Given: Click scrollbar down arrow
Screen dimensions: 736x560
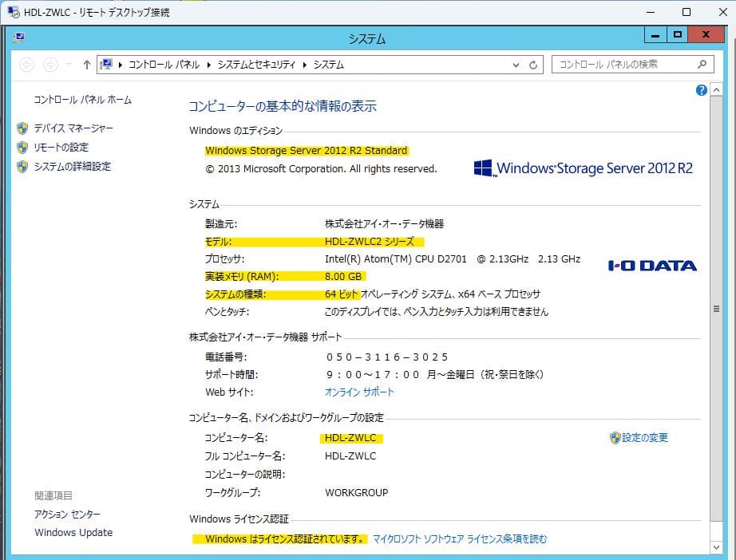Looking at the screenshot, I should [x=716, y=547].
